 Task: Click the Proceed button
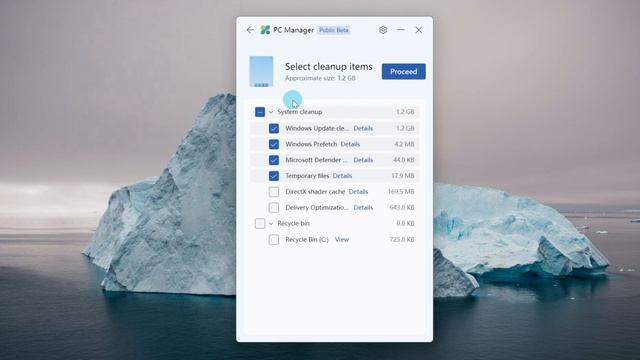pyautogui.click(x=404, y=71)
